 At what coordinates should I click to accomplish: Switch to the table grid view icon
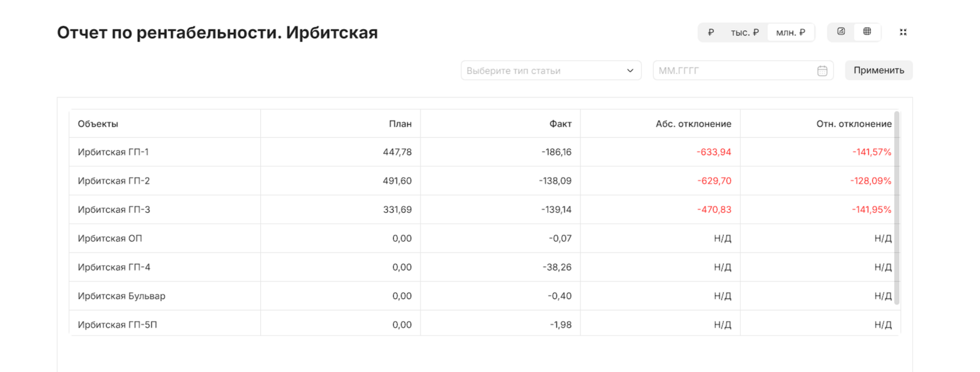pyautogui.click(x=867, y=32)
